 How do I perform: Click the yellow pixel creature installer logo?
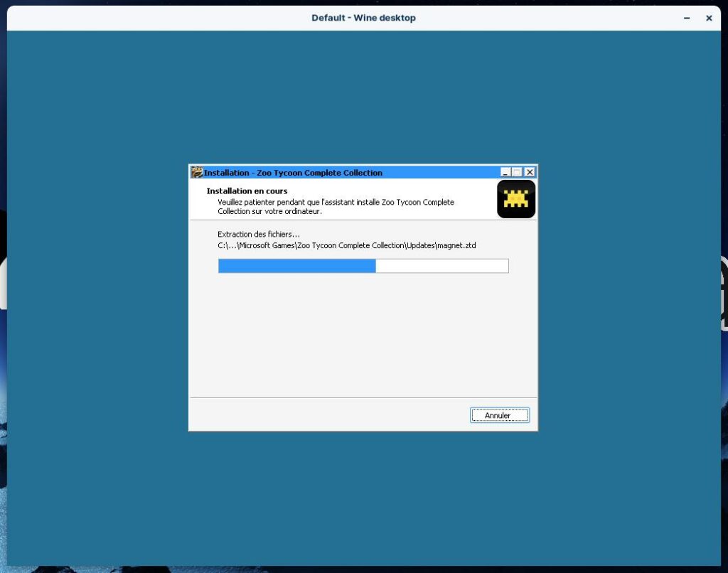(x=515, y=199)
